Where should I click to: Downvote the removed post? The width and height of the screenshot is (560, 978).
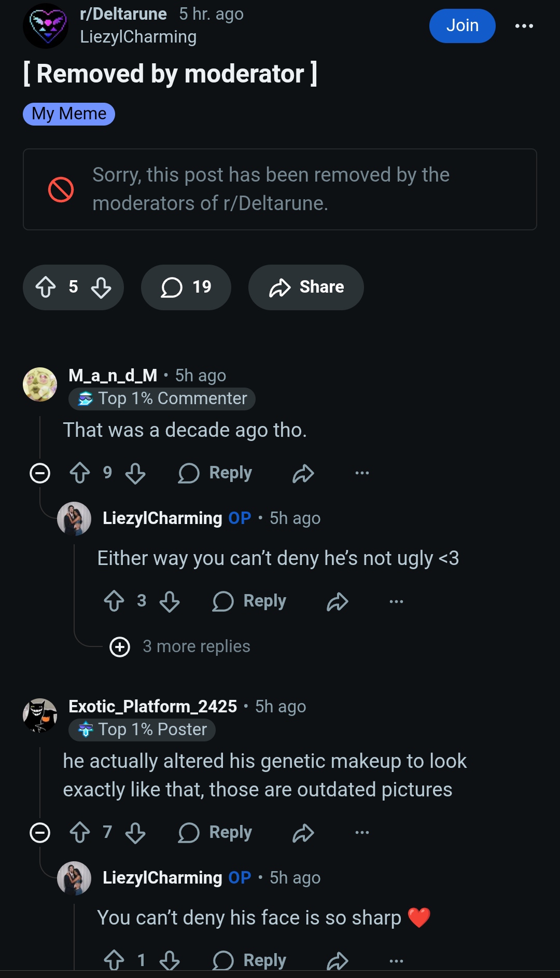click(x=101, y=287)
